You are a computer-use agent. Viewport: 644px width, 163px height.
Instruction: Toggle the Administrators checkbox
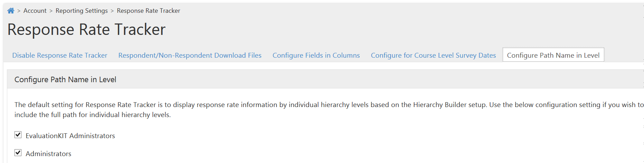(18, 153)
